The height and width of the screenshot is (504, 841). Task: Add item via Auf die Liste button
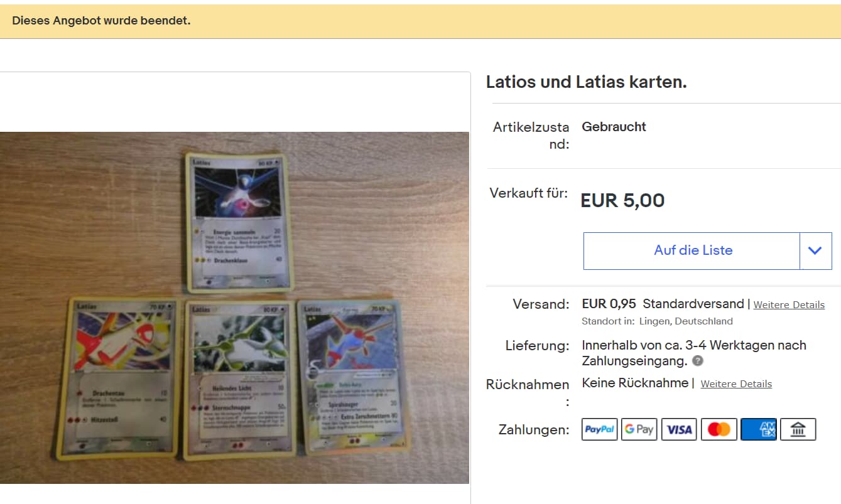(x=692, y=250)
